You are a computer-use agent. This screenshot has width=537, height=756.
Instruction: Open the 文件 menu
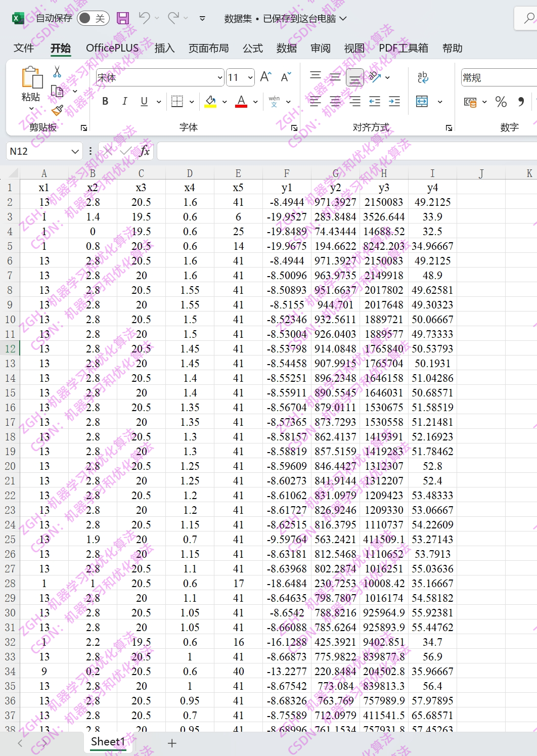pos(24,48)
